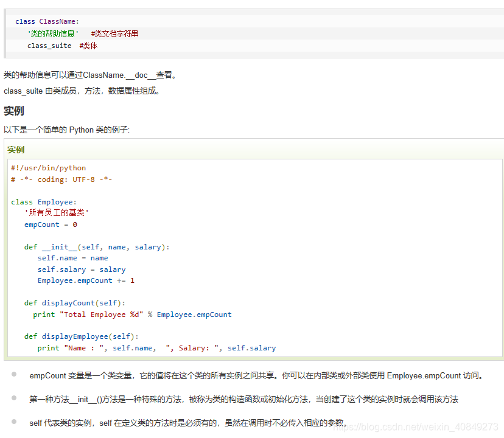This screenshot has width=504, height=438.
Task: Click the 'class ClassName:' code line
Action: pos(47,21)
